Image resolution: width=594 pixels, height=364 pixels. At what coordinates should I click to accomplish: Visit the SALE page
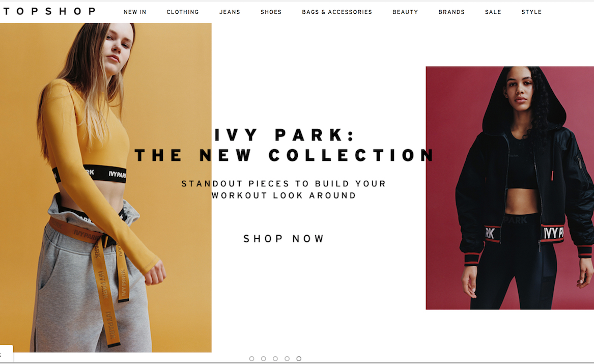[x=493, y=12]
